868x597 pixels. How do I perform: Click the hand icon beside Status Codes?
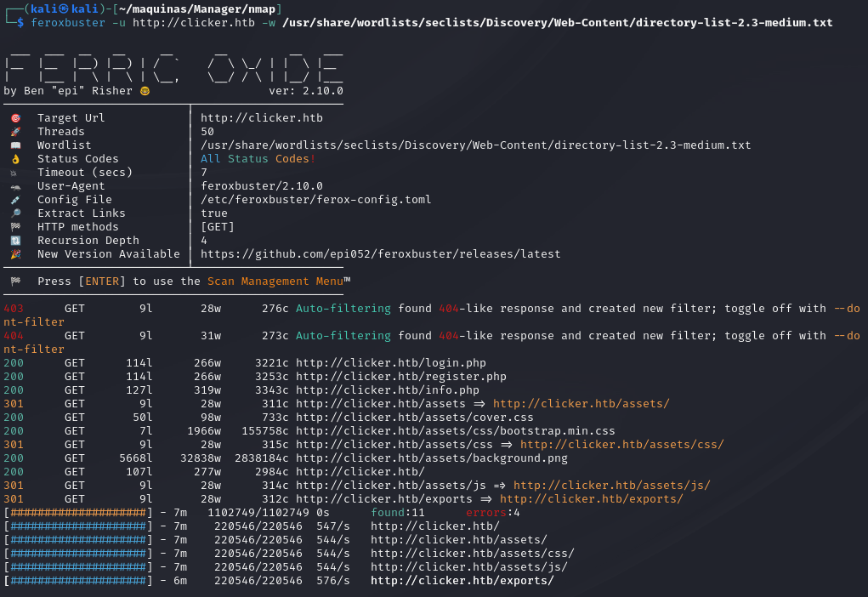click(x=15, y=159)
